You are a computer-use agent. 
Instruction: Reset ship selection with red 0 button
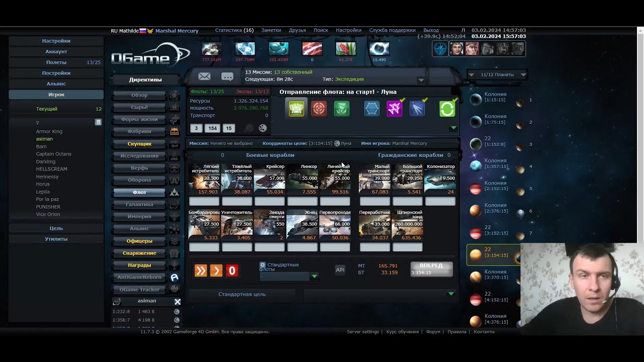[x=232, y=271]
